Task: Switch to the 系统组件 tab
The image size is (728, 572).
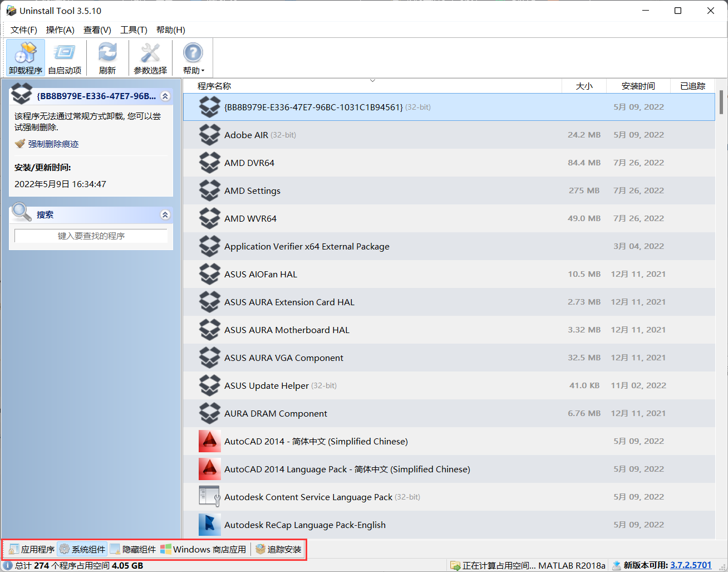Action: [x=82, y=549]
